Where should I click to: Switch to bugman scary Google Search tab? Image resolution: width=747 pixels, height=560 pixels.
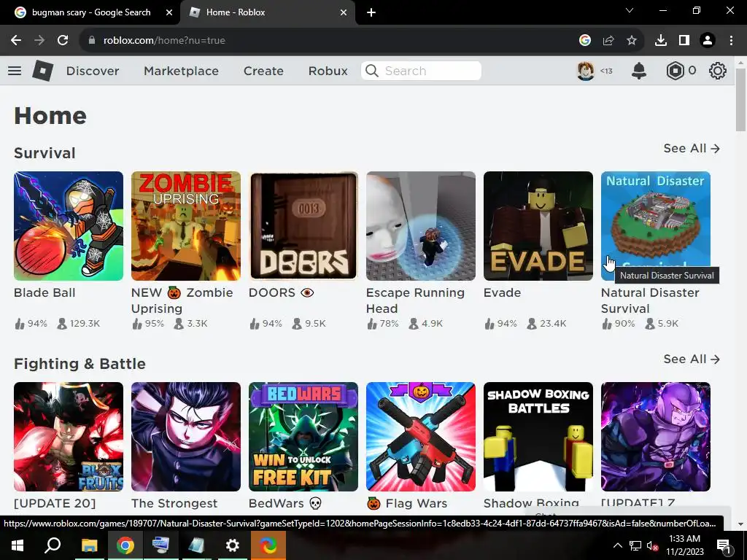[x=90, y=13]
